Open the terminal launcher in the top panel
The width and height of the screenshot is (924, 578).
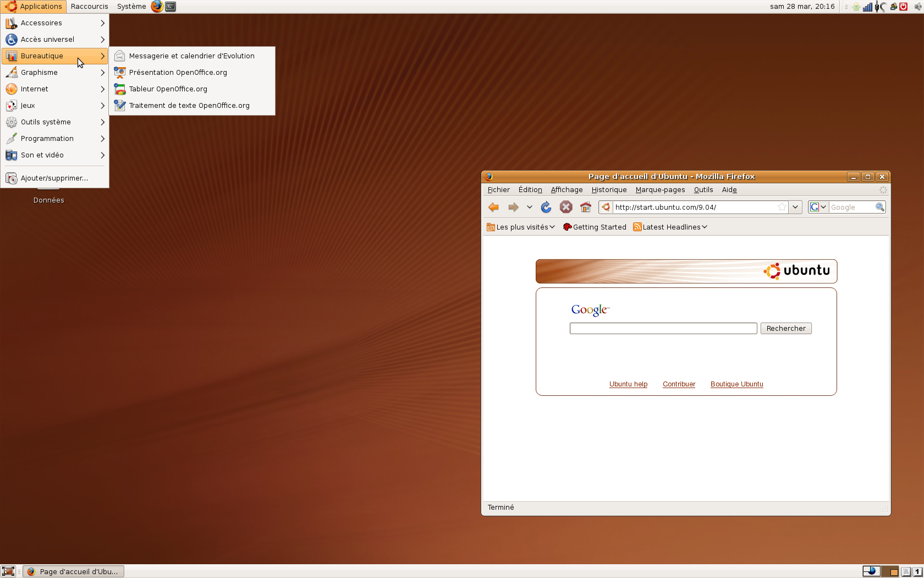tap(171, 7)
